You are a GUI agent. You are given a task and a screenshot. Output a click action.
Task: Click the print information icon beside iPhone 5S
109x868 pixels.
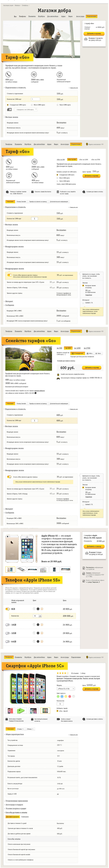(83, 567)
